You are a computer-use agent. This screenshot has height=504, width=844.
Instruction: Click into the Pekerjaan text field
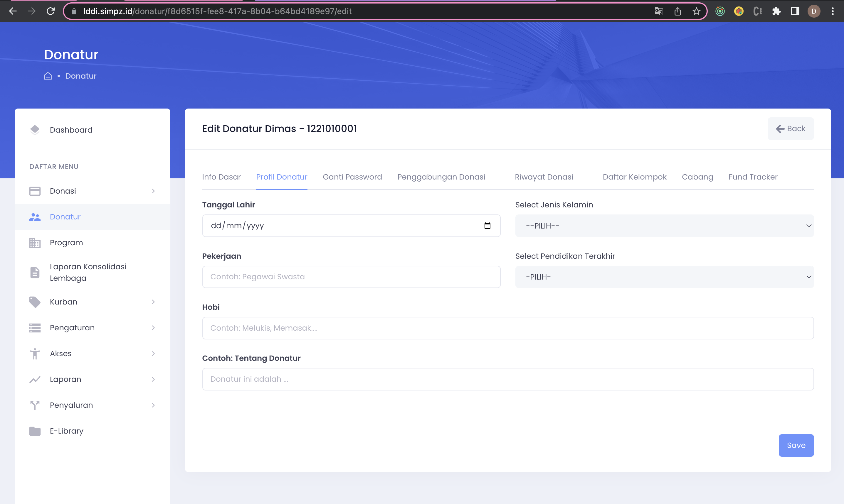point(351,277)
